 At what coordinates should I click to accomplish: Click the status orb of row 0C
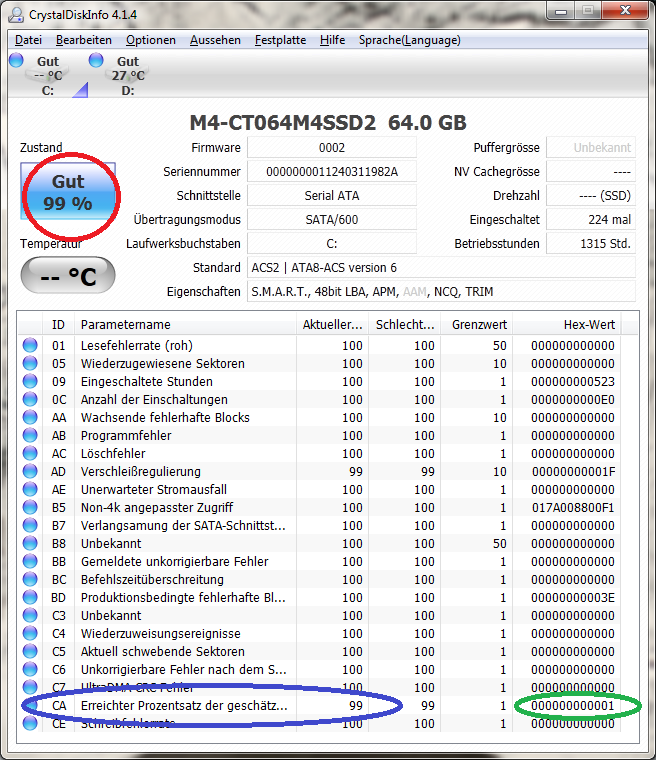pyautogui.click(x=30, y=399)
